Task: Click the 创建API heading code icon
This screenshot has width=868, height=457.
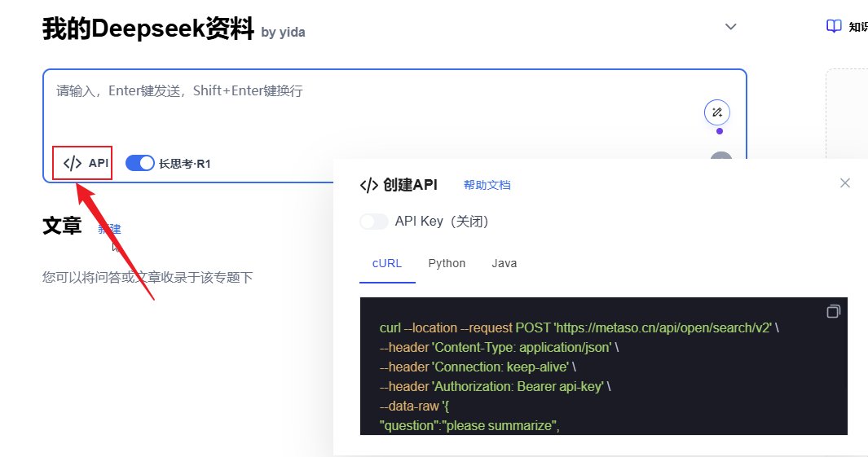Action: click(368, 185)
